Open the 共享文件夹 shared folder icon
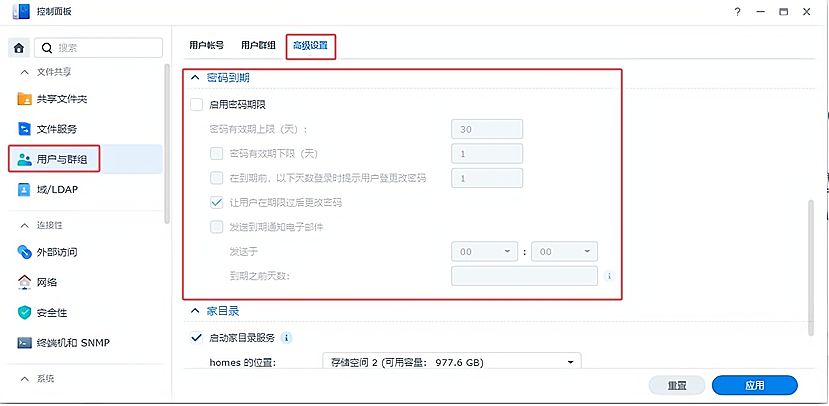The image size is (829, 406). tap(25, 99)
